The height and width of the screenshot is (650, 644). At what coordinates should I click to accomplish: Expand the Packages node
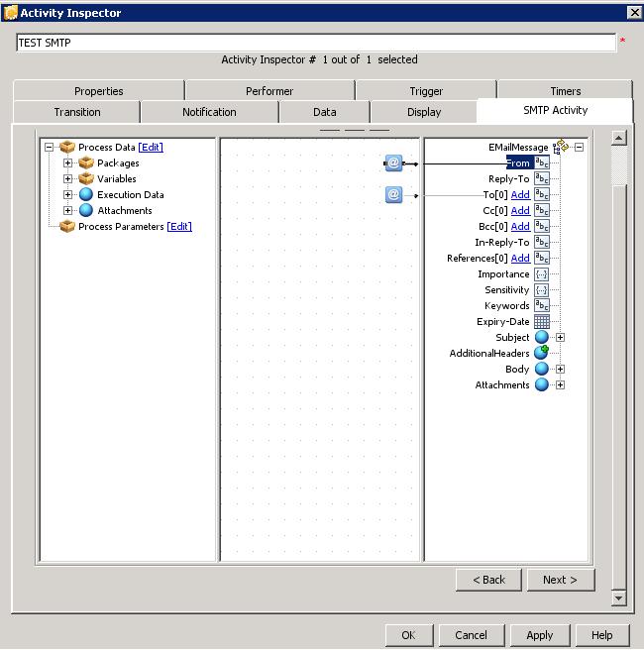68,162
